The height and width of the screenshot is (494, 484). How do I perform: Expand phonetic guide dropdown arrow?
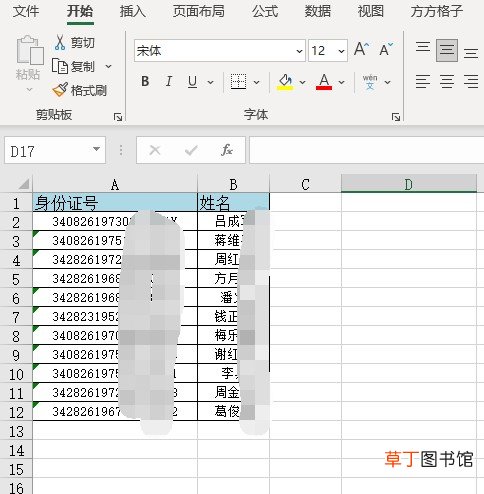[x=387, y=82]
